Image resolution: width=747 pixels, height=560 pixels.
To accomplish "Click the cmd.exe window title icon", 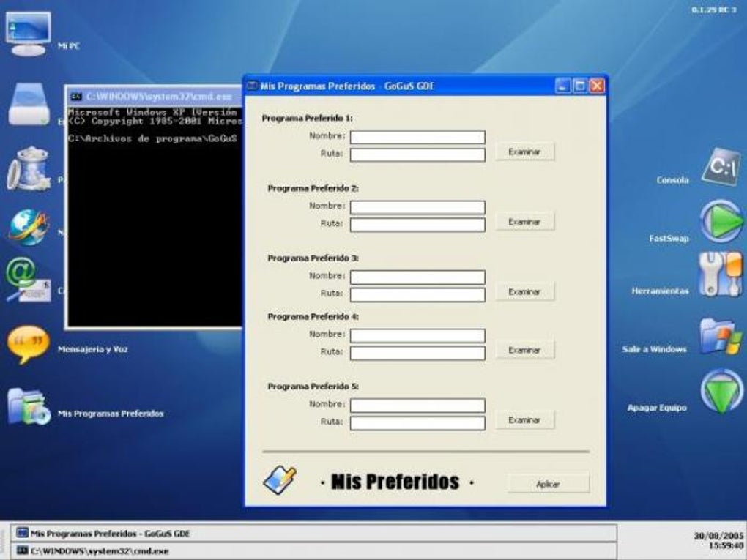I will tap(75, 97).
